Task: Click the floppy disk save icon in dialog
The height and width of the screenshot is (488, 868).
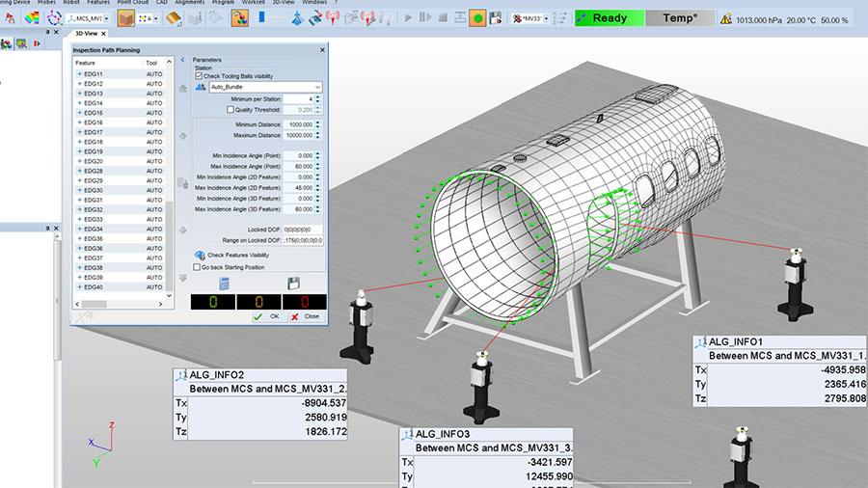Action: (x=295, y=283)
